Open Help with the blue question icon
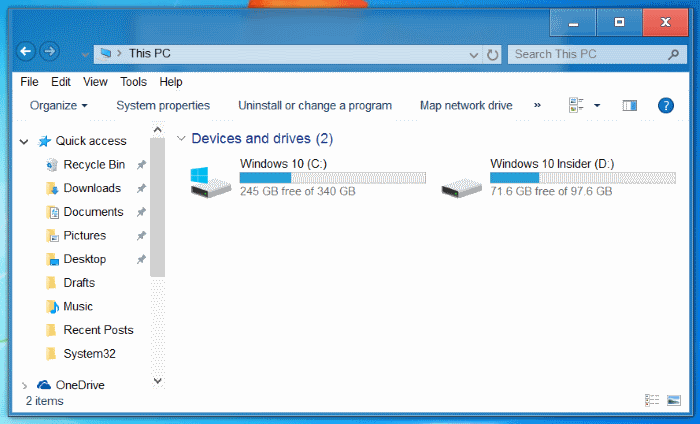 click(x=666, y=106)
